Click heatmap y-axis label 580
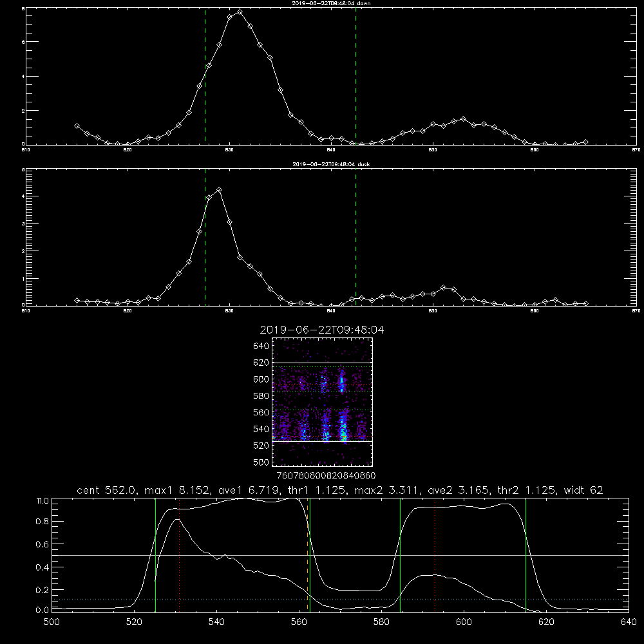Viewport: 644px width, 644px height. point(261,396)
